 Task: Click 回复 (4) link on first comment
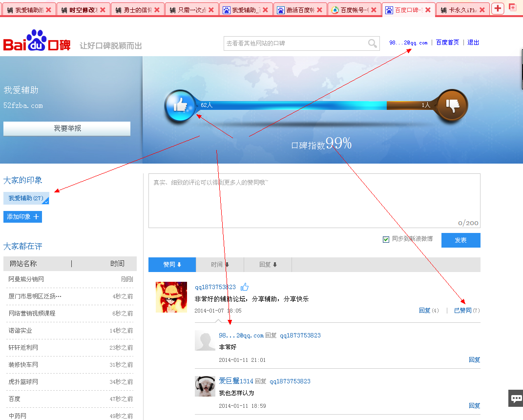429,311
